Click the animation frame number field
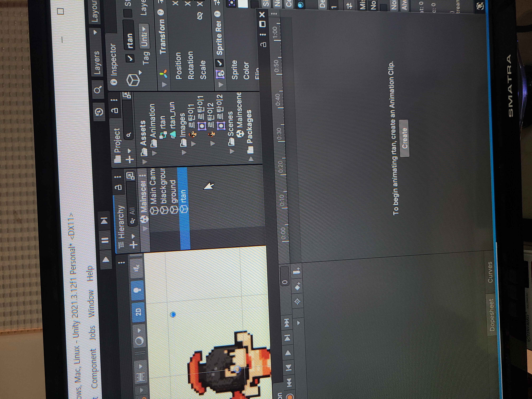The width and height of the screenshot is (532, 399). pos(285,276)
